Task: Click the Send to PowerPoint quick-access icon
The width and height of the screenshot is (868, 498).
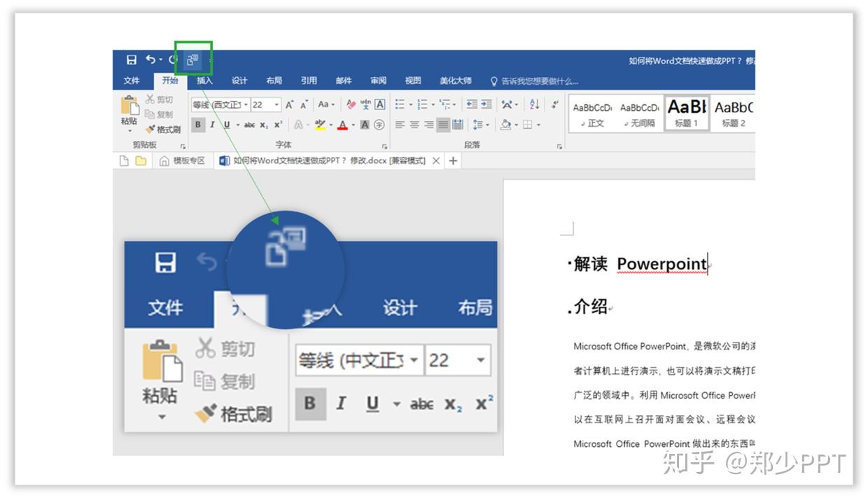Action: click(x=193, y=60)
